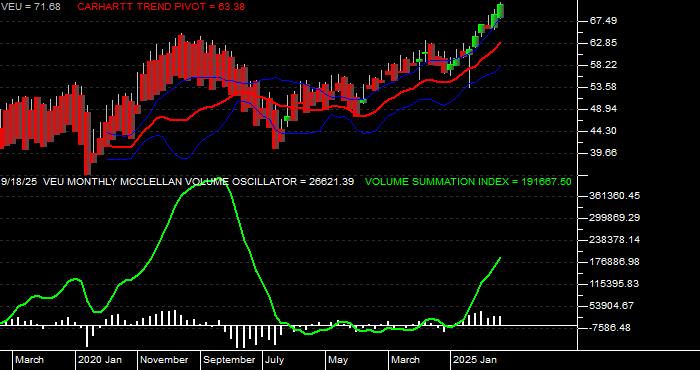Click the VEU MONTHLY MCCLELLAN VOLUME OSCILLATOR title
Screen dimensions: 700x370
[169, 182]
